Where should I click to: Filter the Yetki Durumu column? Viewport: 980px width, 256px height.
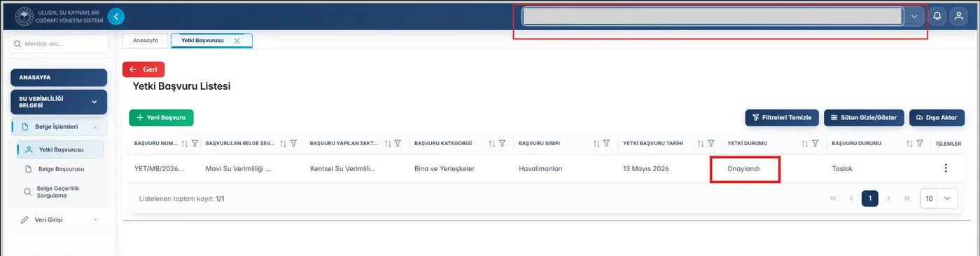click(815, 143)
